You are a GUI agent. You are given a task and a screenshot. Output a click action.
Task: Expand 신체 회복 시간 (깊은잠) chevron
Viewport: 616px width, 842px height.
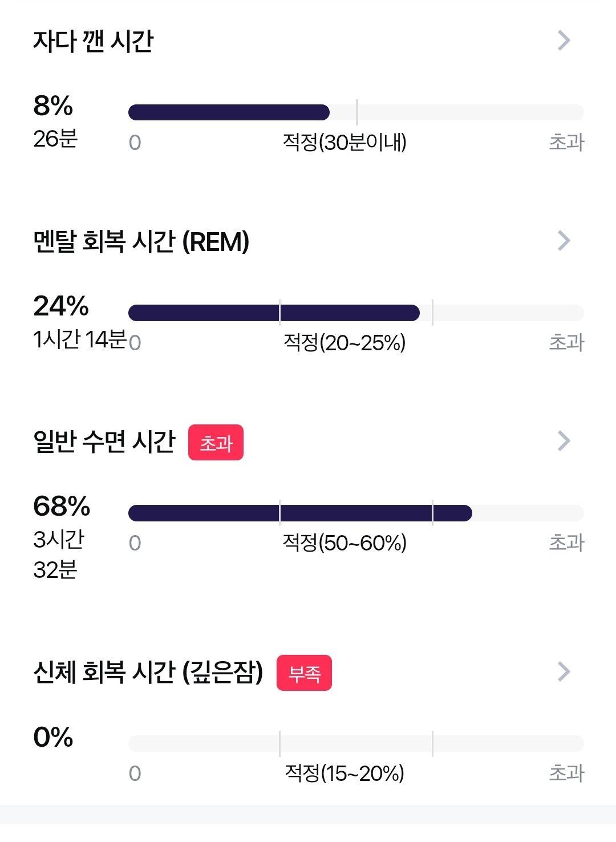tap(564, 671)
